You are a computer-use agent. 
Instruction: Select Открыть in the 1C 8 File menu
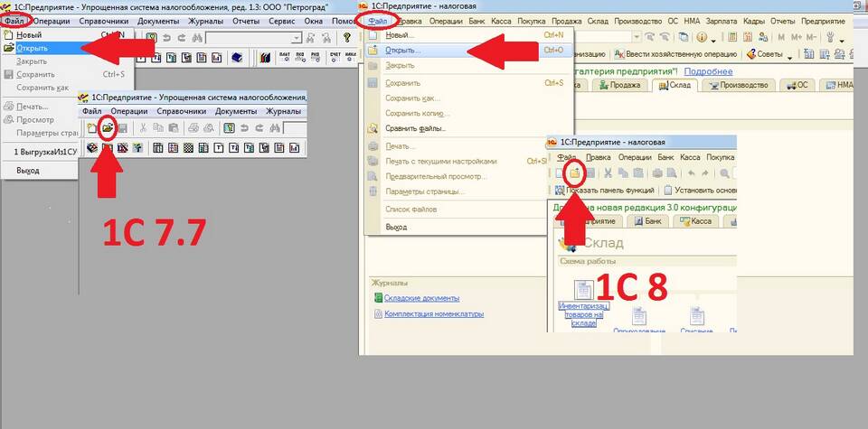403,51
